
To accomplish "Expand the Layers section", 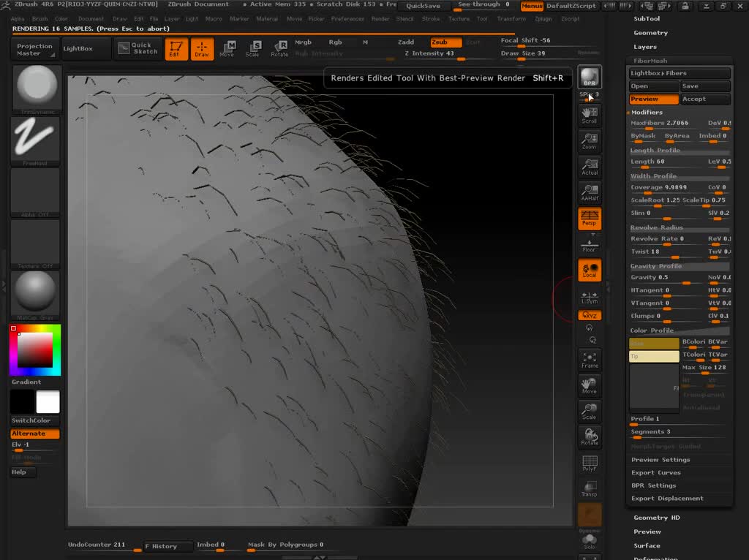I will (645, 47).
